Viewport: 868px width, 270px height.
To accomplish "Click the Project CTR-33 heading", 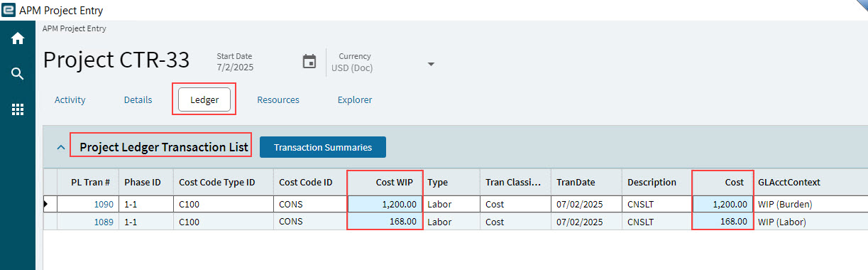I will 116,60.
